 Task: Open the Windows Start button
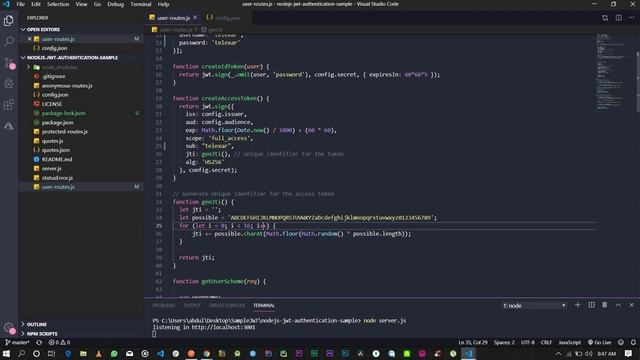point(7,353)
